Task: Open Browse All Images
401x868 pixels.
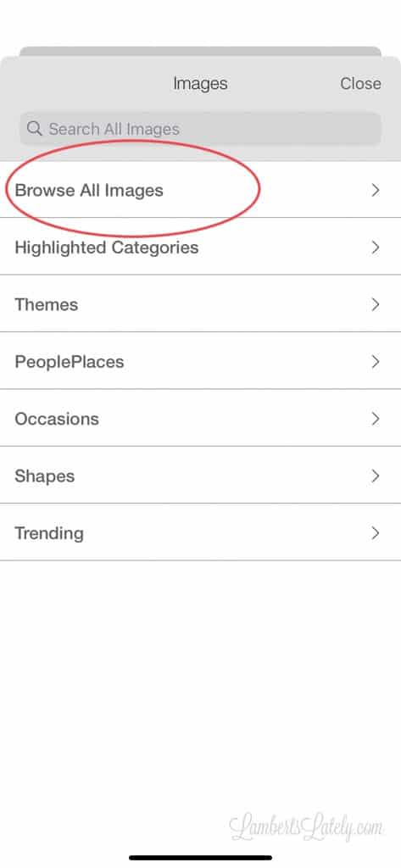Action: coord(200,190)
